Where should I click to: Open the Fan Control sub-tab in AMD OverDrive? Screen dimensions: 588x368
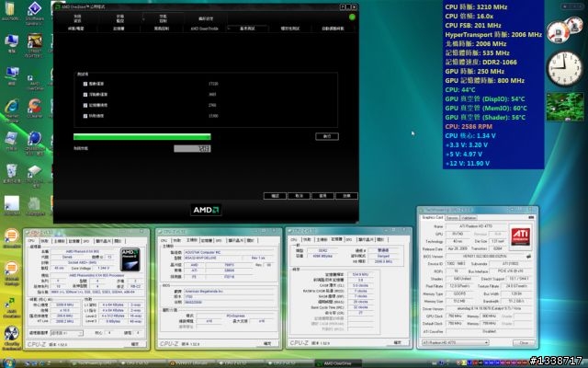(x=162, y=29)
